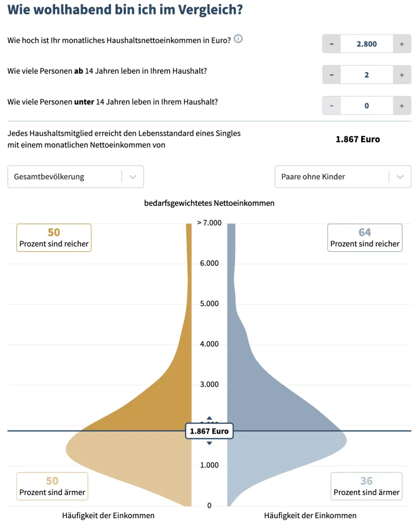Click the 36 Prozent sind ärmer box
Screen dimensions: 420x528
[366, 486]
